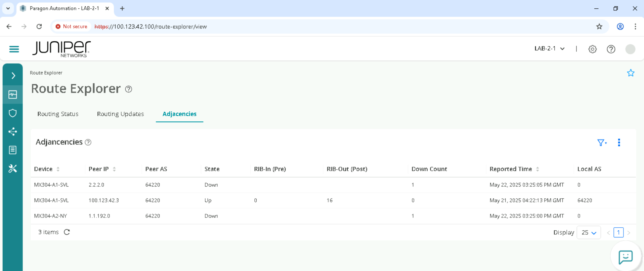644x271 pixels.
Task: Add this page to favorites using the star
Action: pos(631,73)
